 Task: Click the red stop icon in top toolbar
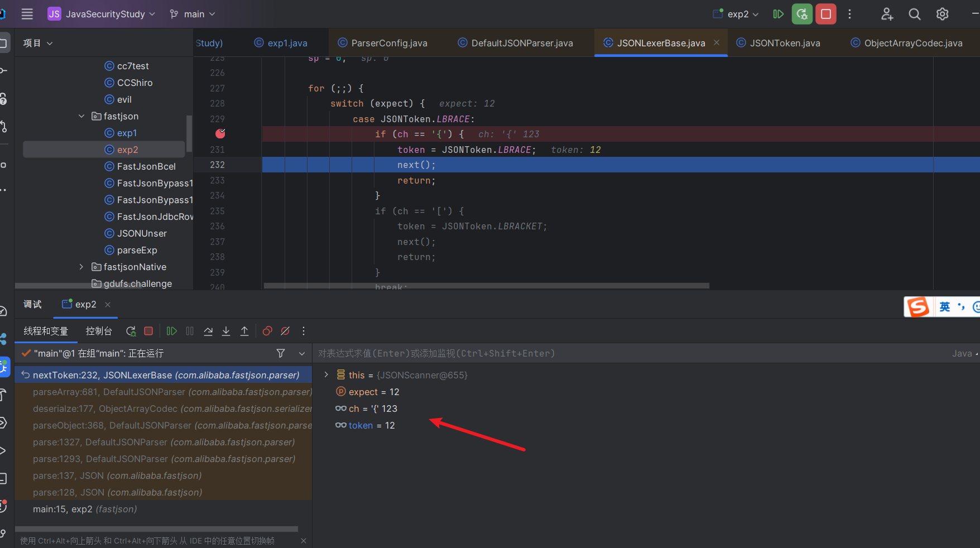tap(826, 14)
